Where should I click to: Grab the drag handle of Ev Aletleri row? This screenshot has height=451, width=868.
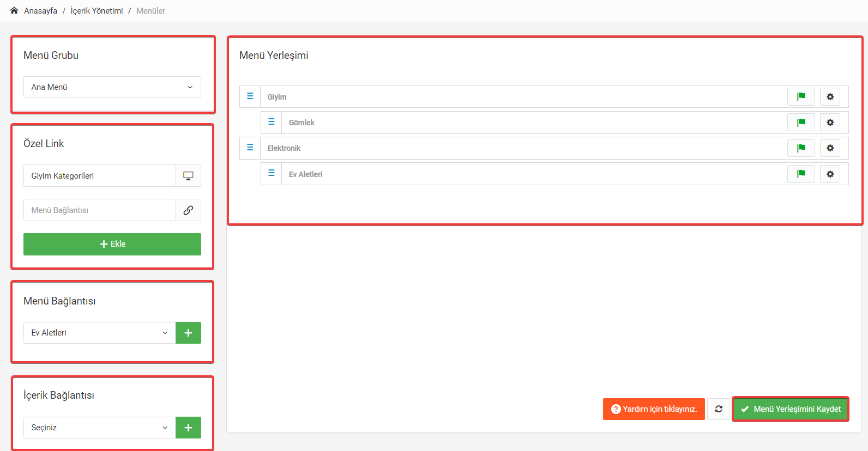coord(272,173)
